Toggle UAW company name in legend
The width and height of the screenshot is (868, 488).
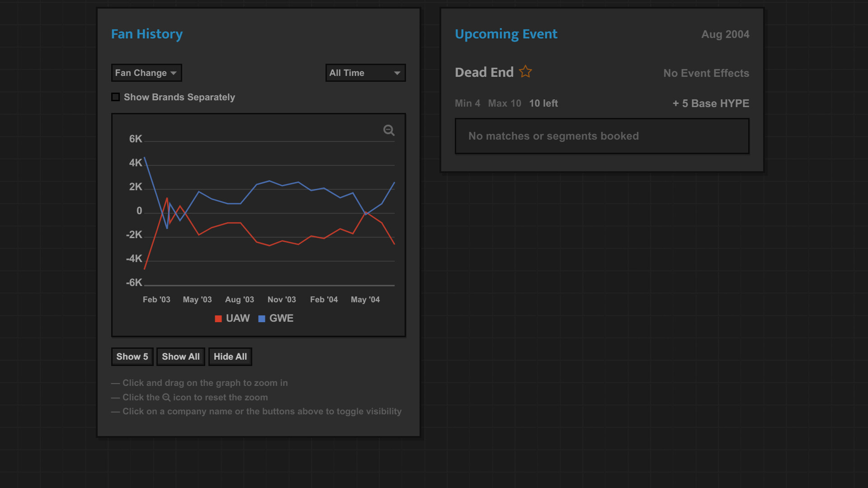238,318
